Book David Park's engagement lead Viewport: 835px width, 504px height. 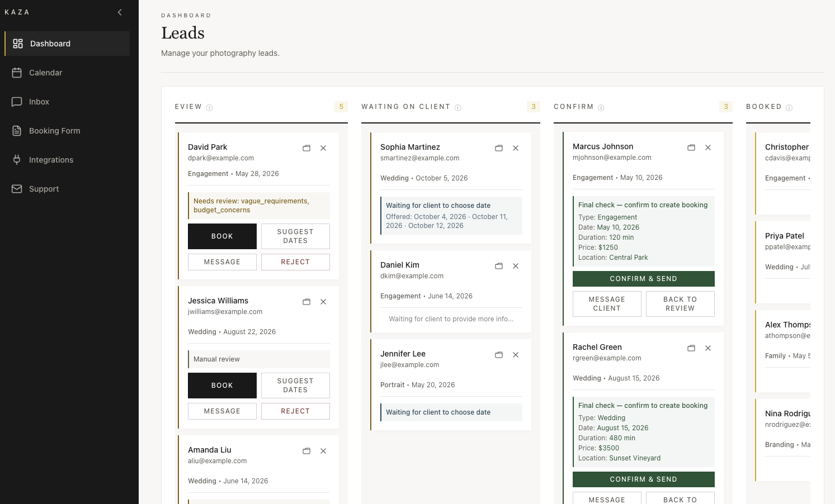(x=222, y=236)
